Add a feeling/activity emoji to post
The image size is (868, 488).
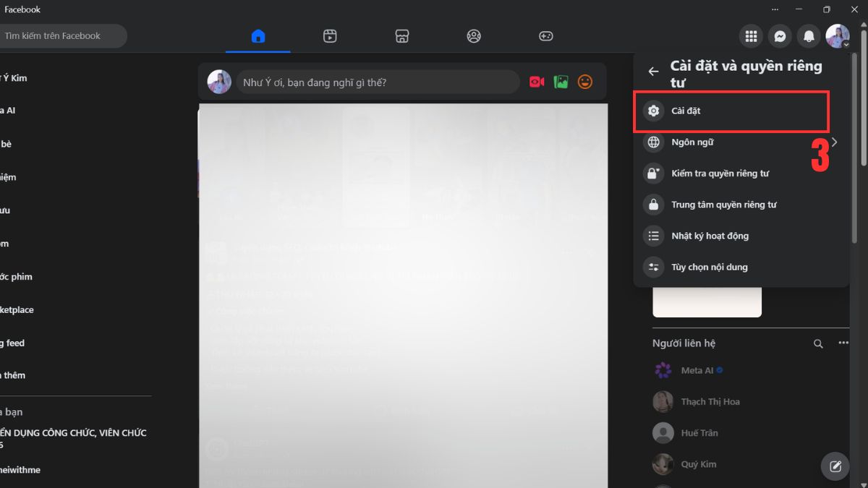pos(585,82)
